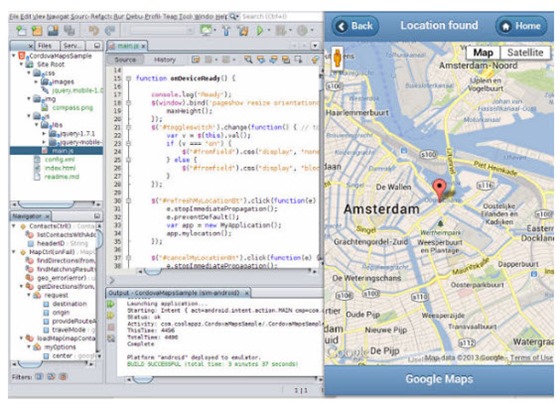Image resolution: width=560 pixels, height=404 pixels.
Task: Click the Home button in the app
Action: pos(521,26)
